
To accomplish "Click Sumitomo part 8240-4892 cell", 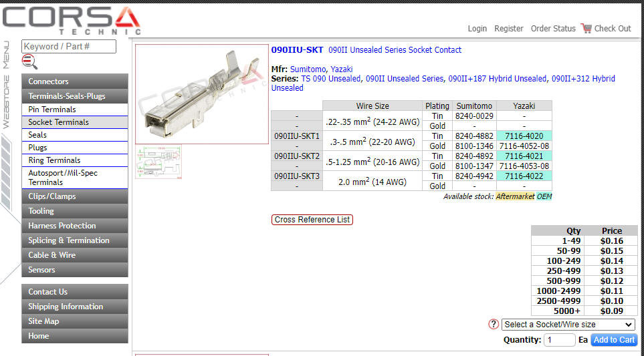I will [x=474, y=156].
